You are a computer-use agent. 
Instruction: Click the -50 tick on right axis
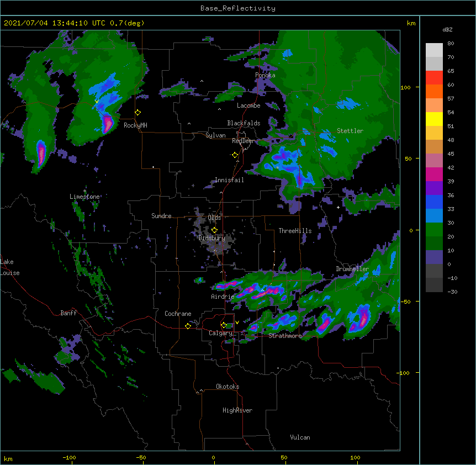405,302
